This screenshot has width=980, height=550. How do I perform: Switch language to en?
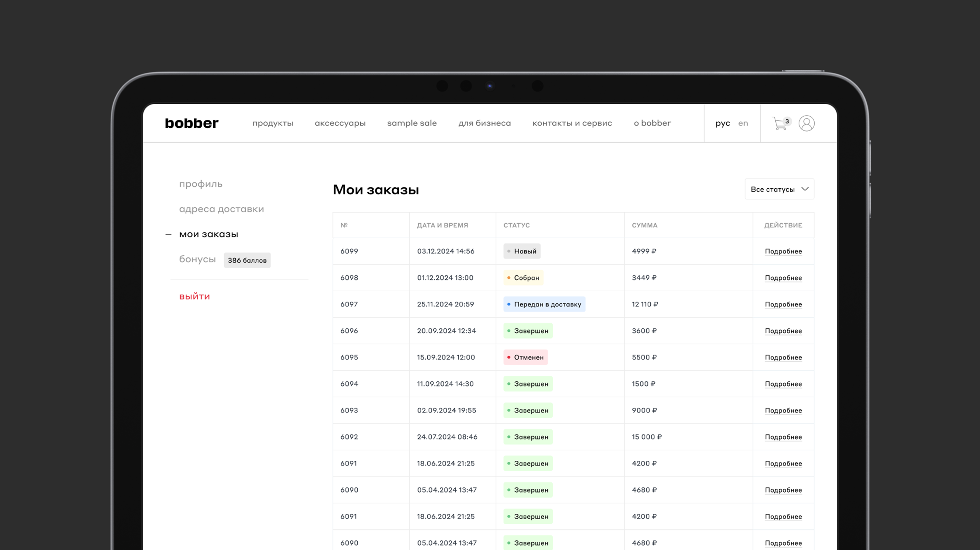click(743, 123)
